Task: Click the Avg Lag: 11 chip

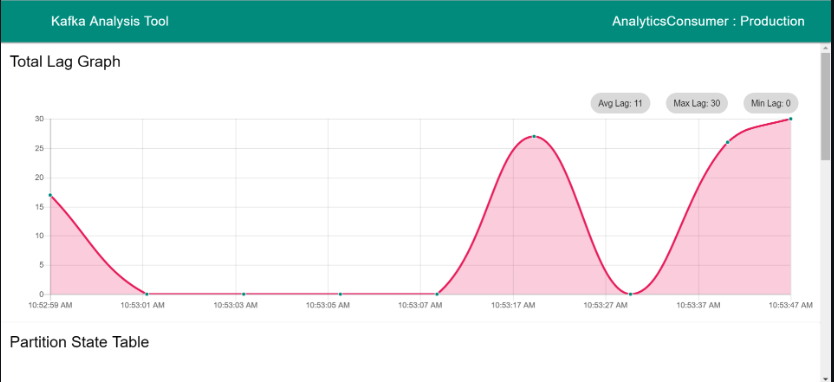Action: tap(620, 104)
